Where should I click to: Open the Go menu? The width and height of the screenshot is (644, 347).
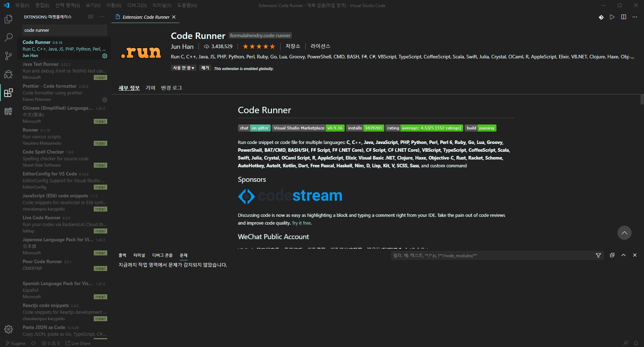pyautogui.click(x=114, y=5)
